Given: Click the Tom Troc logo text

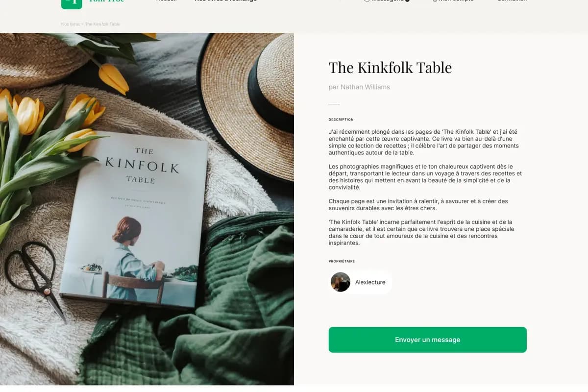Looking at the screenshot, I should [x=106, y=1].
